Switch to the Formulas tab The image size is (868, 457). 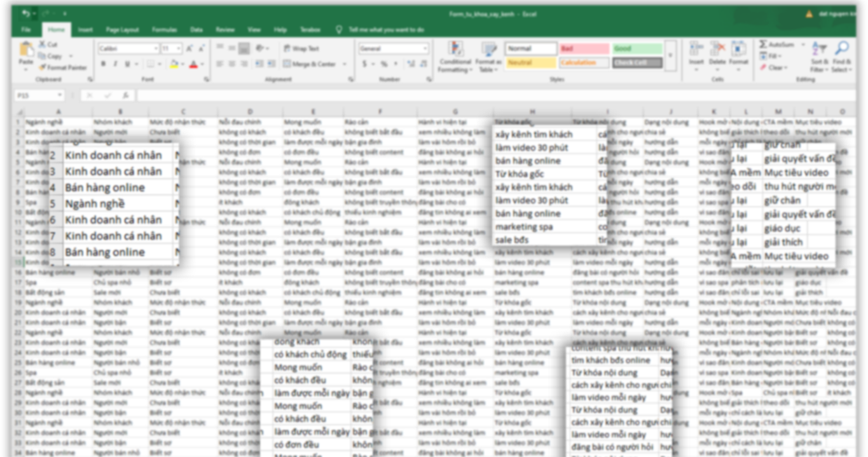point(164,30)
